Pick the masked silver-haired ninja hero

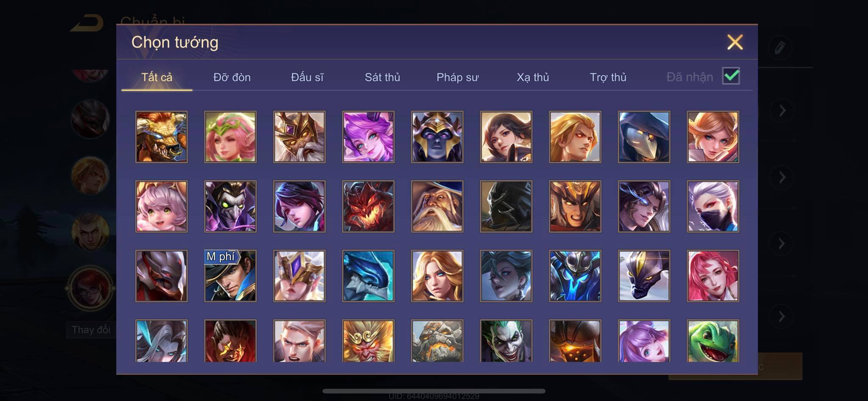pyautogui.click(x=713, y=206)
